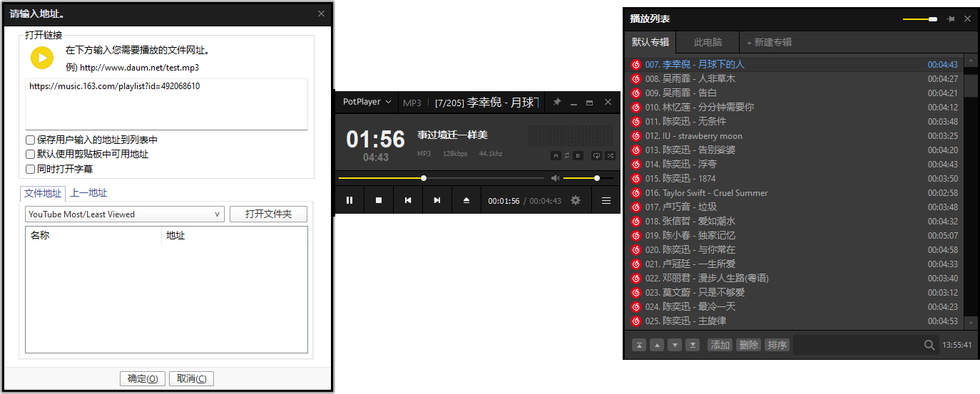Select track 012. IU - strawberry moon
Screen dimensions: 980x394
click(794, 135)
